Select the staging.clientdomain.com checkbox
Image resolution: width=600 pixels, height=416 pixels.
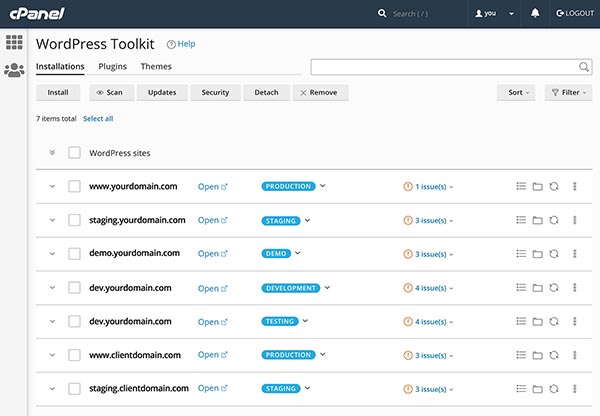pyautogui.click(x=74, y=389)
